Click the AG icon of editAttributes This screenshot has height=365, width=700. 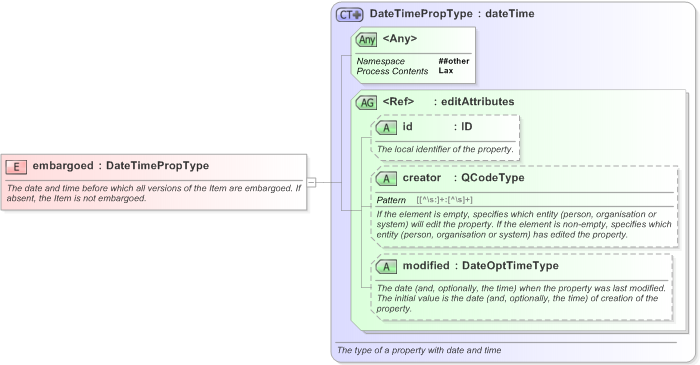367,103
